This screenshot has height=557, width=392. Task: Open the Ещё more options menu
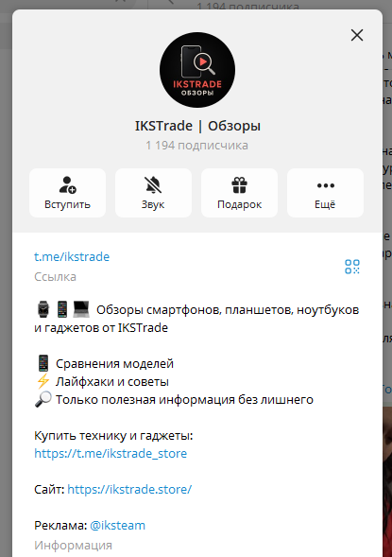tap(325, 193)
